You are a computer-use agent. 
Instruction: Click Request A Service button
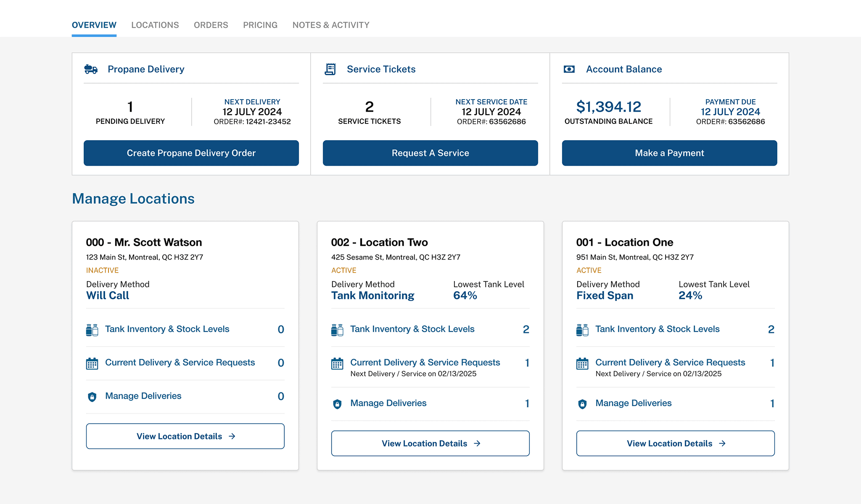[x=430, y=153]
